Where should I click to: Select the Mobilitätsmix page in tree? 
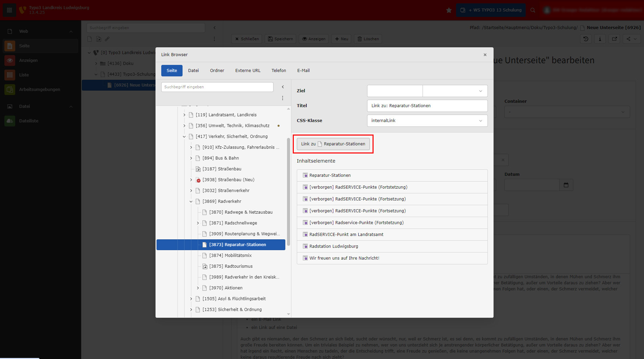[238, 256]
